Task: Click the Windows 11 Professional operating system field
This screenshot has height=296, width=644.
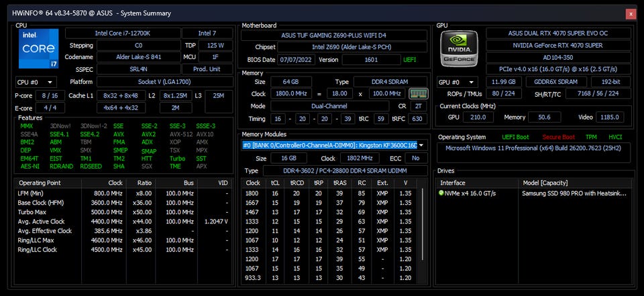Action: click(x=533, y=148)
